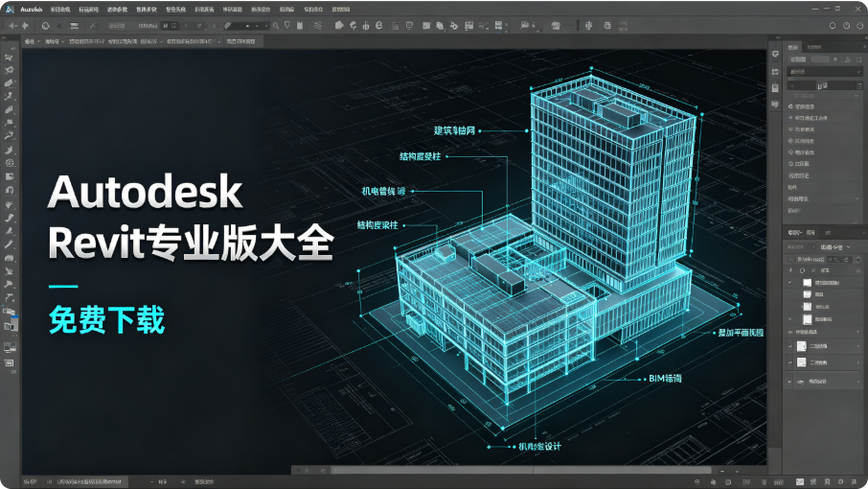Screen dimensions: 868x489
Task: Click the Autodesk logo in the title bar
Action: click(10, 9)
